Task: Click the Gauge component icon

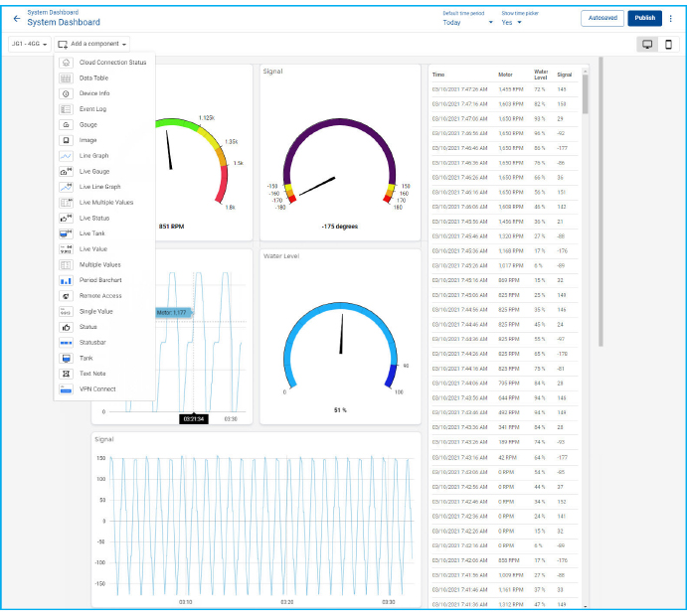Action: [66, 125]
